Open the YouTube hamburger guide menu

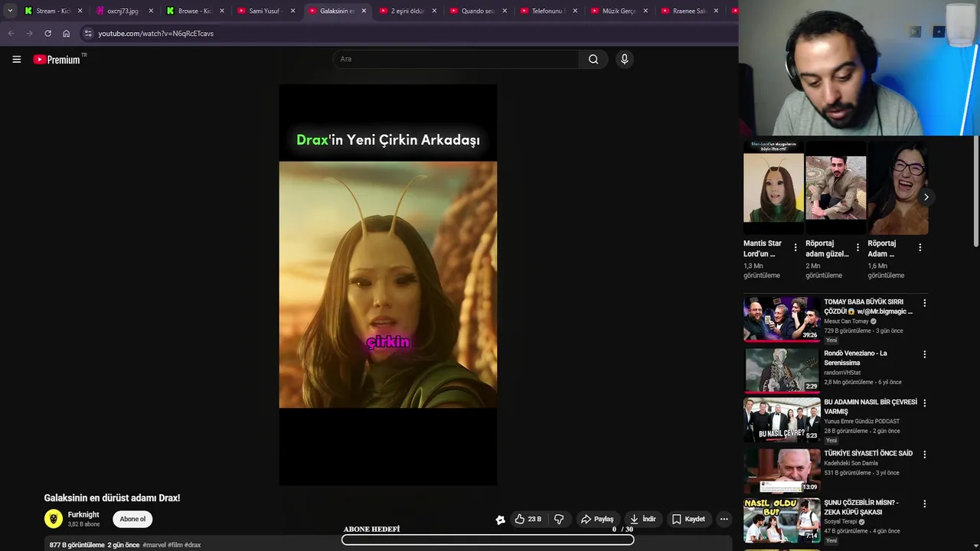click(x=16, y=59)
